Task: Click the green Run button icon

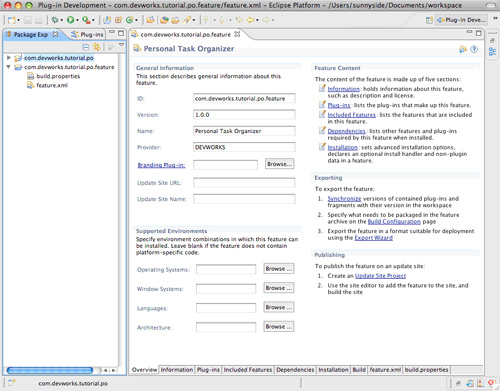Action: click(x=70, y=20)
